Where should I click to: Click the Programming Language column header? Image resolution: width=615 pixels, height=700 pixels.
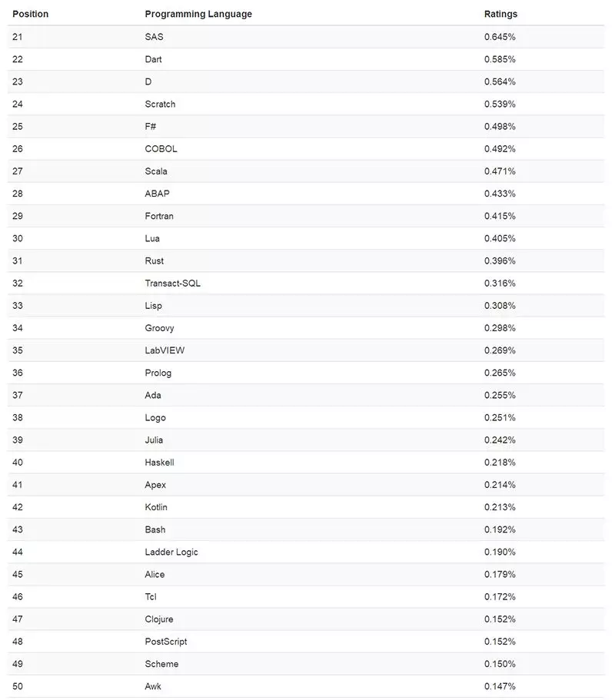coord(198,14)
